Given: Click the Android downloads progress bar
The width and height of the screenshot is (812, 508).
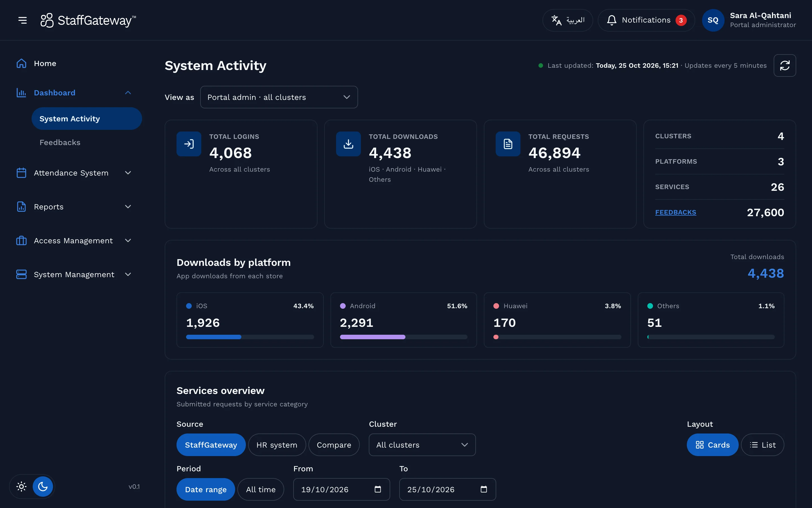Looking at the screenshot, I should (404, 337).
